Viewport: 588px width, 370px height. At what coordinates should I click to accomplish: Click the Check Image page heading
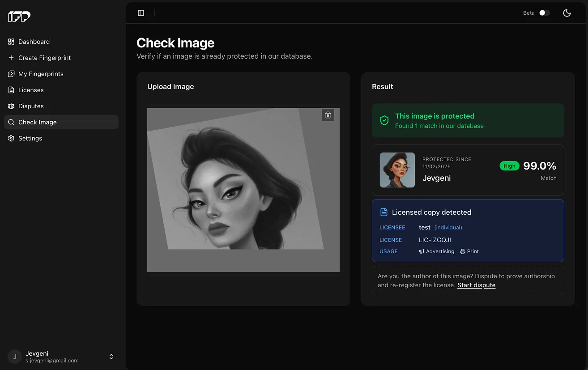(175, 43)
